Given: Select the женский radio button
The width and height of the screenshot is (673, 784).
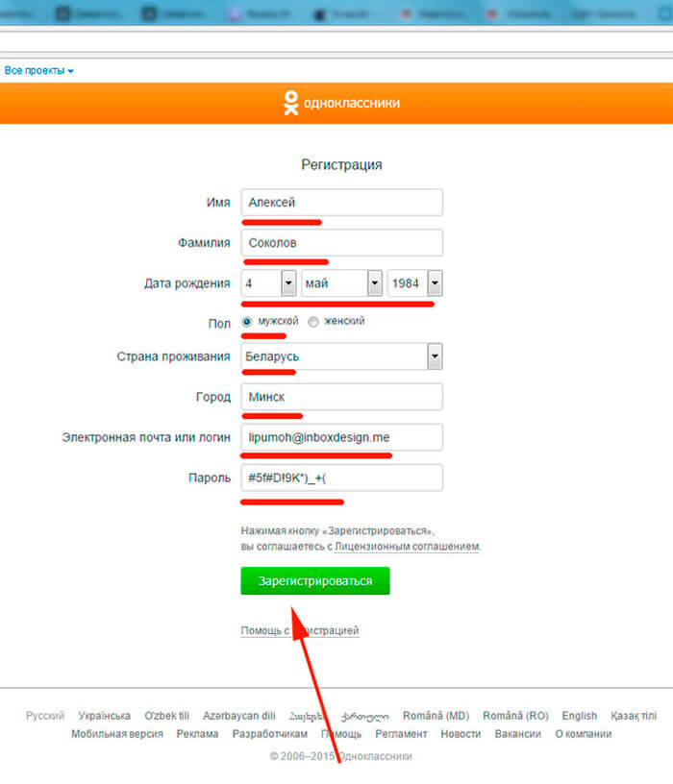Looking at the screenshot, I should [313, 322].
